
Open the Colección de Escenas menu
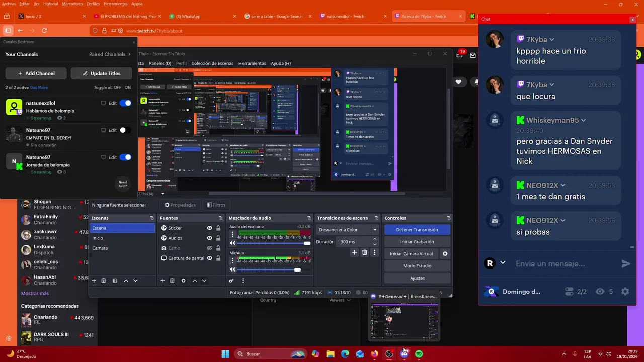[x=212, y=63]
